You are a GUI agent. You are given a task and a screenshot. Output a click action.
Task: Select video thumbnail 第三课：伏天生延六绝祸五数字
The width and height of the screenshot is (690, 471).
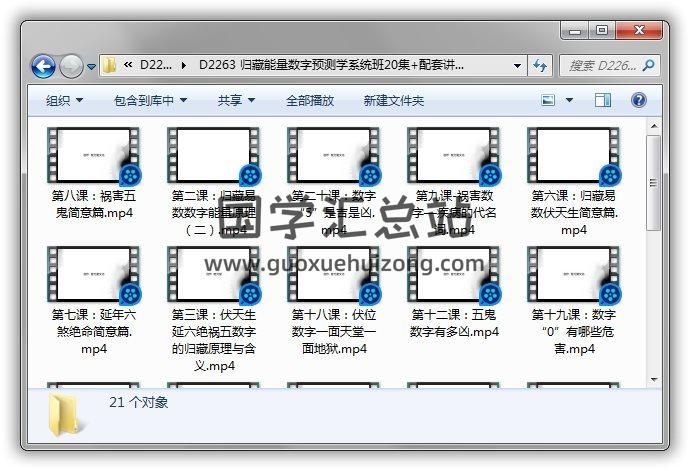(214, 275)
